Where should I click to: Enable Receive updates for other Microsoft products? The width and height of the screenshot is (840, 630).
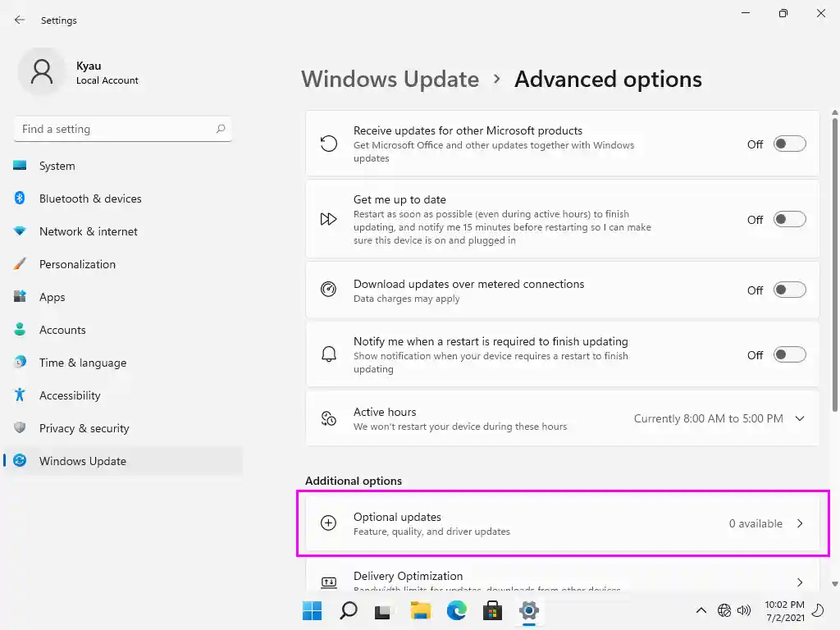790,144
